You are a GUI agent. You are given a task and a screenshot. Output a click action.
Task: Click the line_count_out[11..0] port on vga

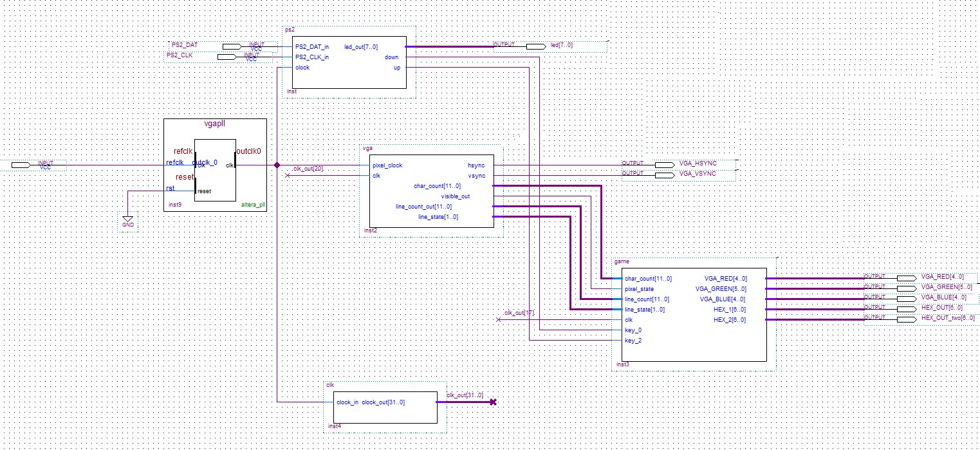point(423,207)
